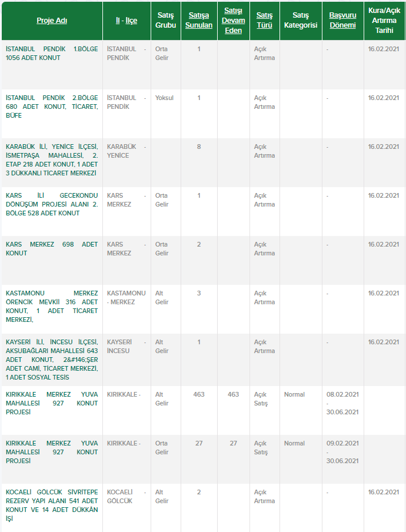The image size is (406, 532).
Task: Click the KASTAMONU - MERKEZ location cell
Action: [126, 298]
